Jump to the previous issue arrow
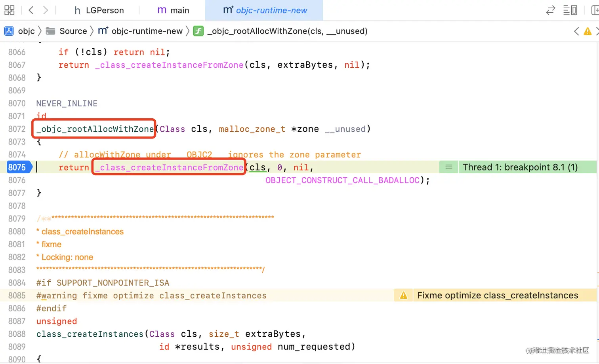 click(576, 31)
